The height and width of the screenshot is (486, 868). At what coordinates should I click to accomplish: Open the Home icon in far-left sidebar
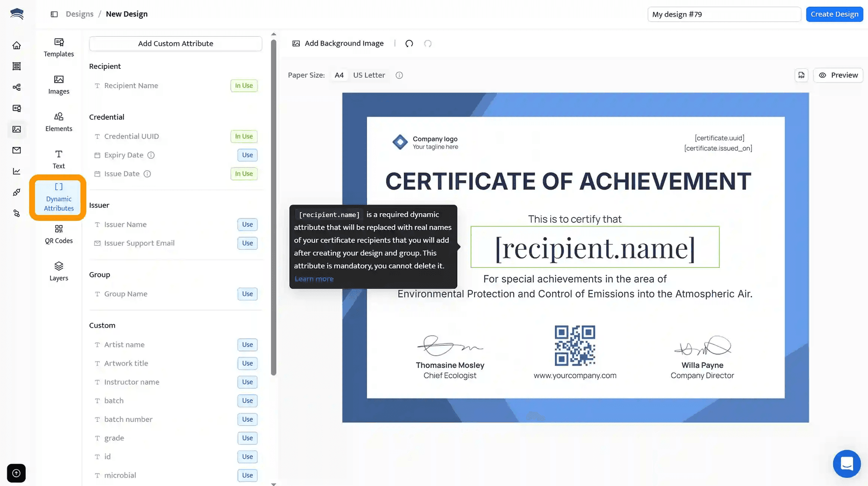[x=16, y=45]
